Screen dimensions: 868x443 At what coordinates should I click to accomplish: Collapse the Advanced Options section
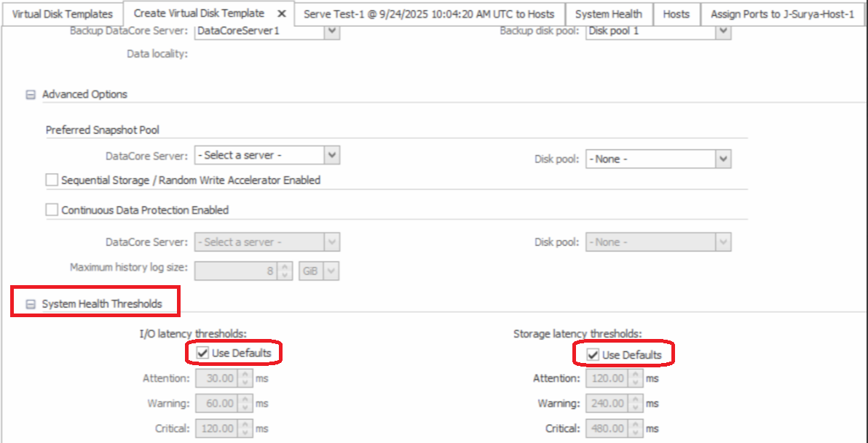pos(31,95)
